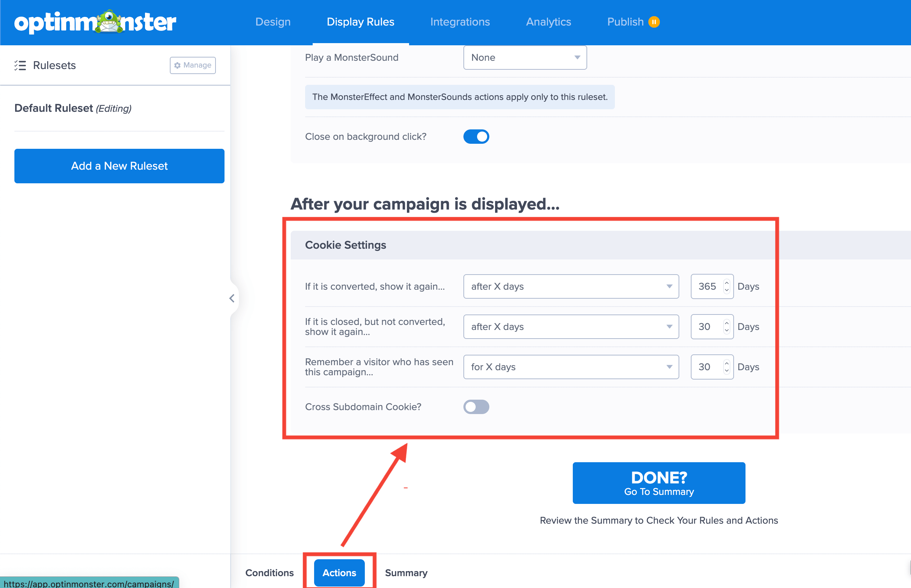Open Remember a visitor duration dropdown
Image resolution: width=911 pixels, height=588 pixels.
pos(571,367)
